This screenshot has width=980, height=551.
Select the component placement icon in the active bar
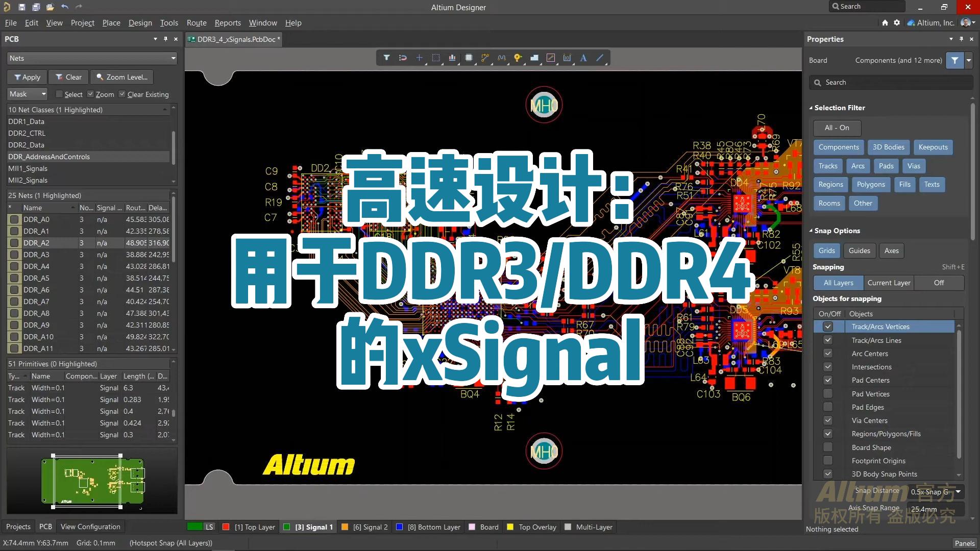pyautogui.click(x=469, y=58)
